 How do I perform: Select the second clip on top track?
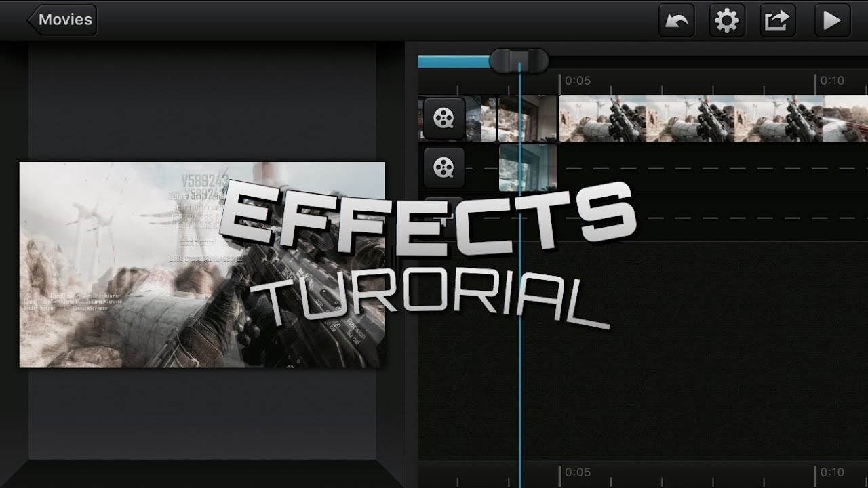click(528, 119)
